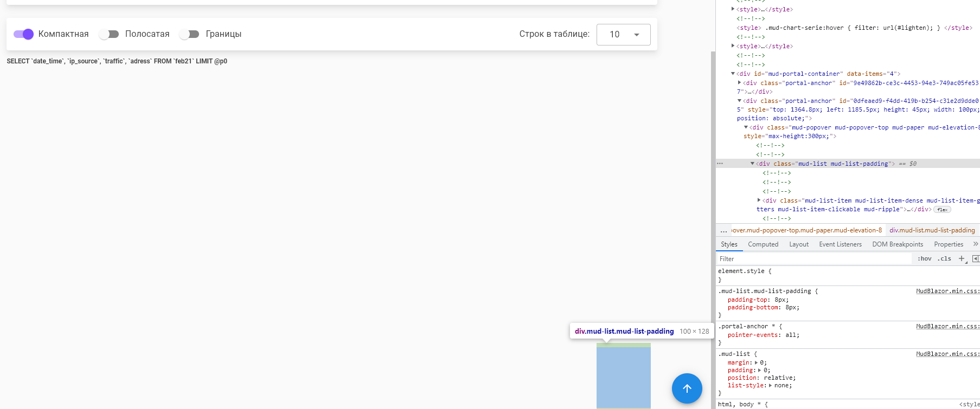
Task: Collapse the selected mud-list mud-list-padding div
Action: tap(752, 164)
